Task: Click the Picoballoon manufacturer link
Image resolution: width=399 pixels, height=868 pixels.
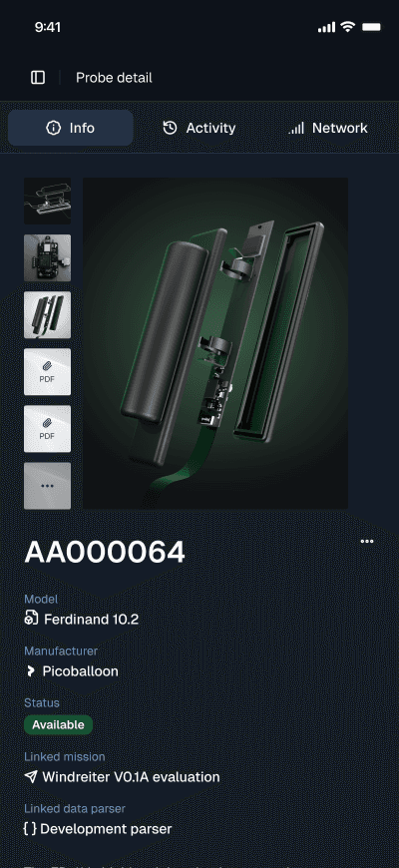Action: pos(72,670)
